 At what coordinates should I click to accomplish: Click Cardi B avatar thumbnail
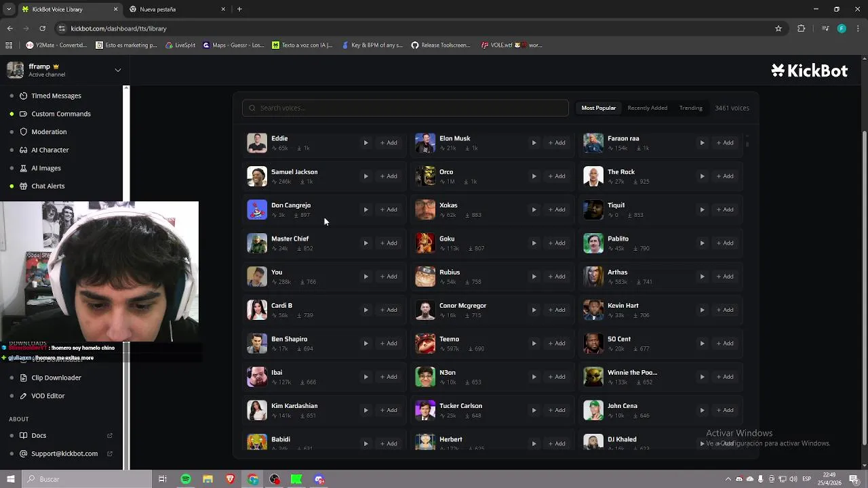click(257, 310)
